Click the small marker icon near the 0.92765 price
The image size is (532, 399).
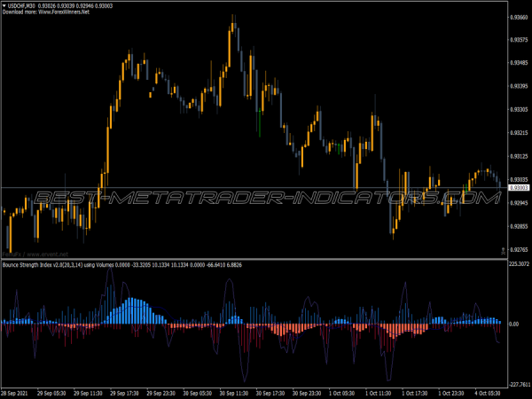(x=503, y=251)
